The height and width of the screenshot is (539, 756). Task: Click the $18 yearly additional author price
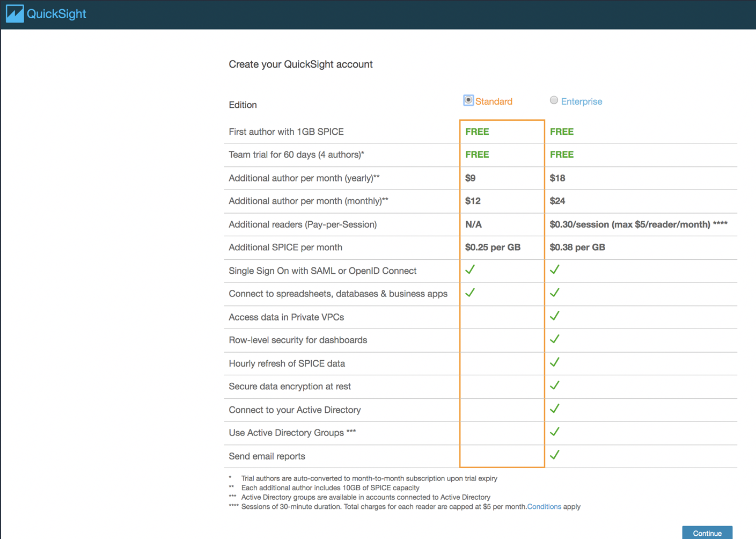pyautogui.click(x=557, y=178)
